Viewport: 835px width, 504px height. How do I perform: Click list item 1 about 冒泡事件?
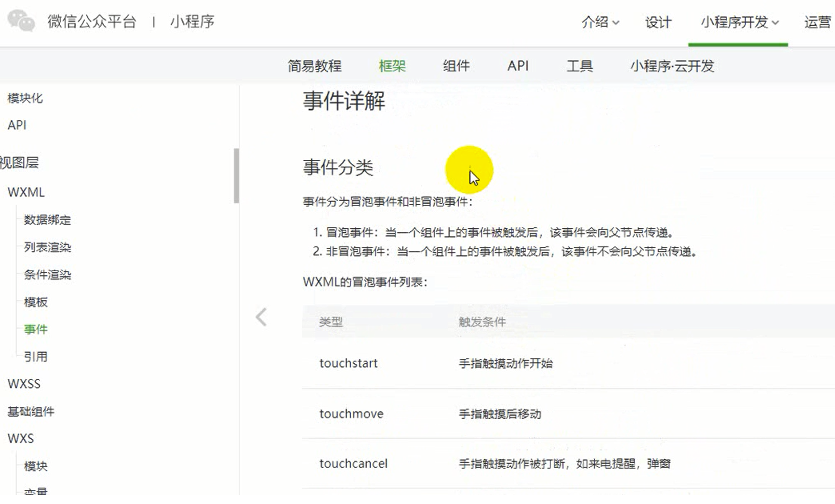tap(494, 233)
